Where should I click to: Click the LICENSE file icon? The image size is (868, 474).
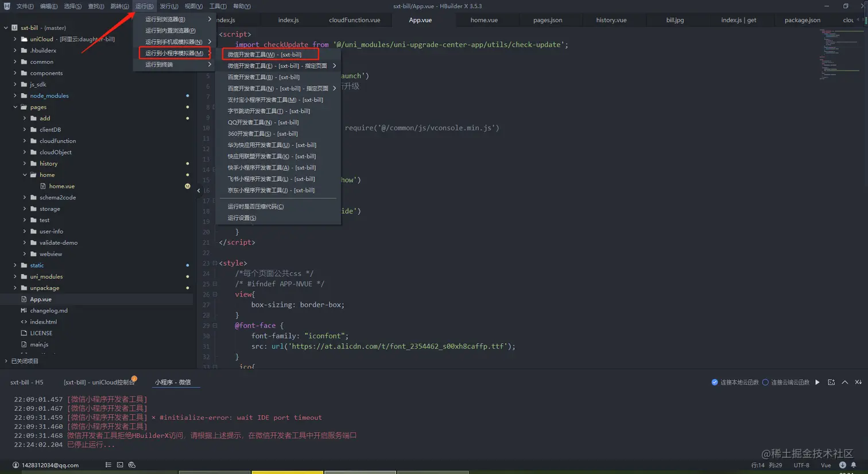pyautogui.click(x=24, y=333)
